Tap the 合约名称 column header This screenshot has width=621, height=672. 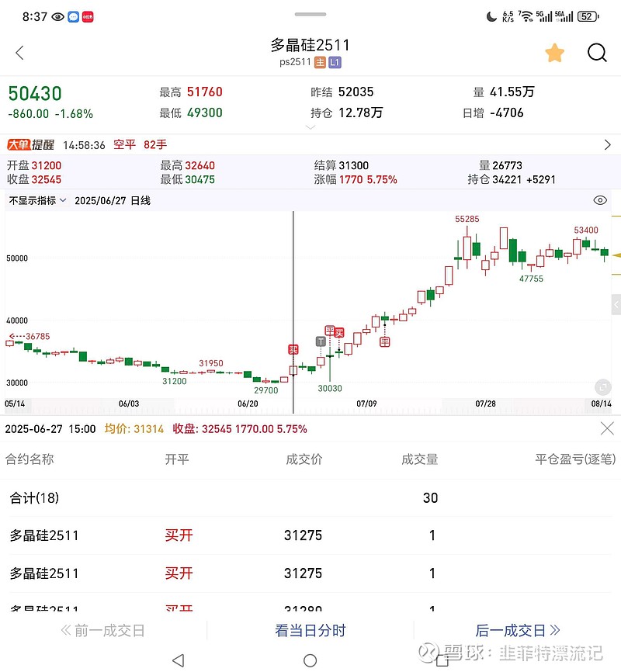click(29, 459)
